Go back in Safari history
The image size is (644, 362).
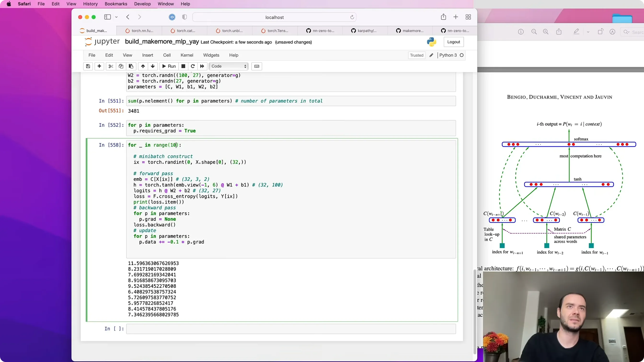128,17
